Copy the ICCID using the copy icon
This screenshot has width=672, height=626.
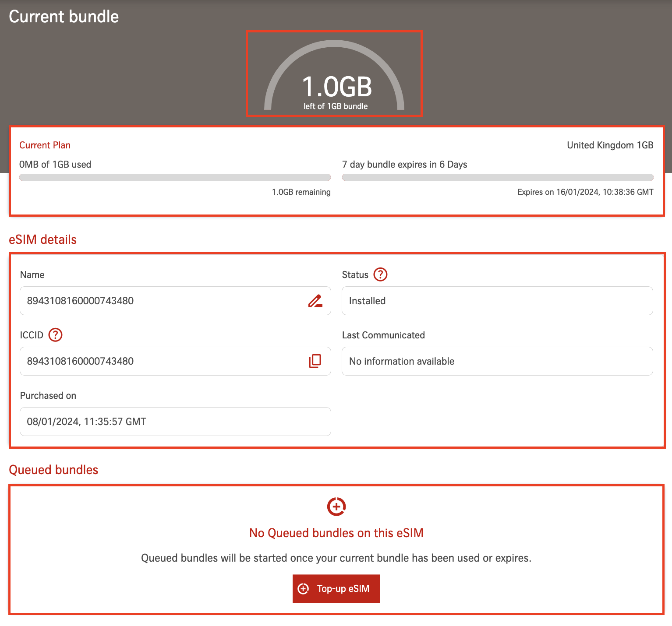pyautogui.click(x=315, y=361)
